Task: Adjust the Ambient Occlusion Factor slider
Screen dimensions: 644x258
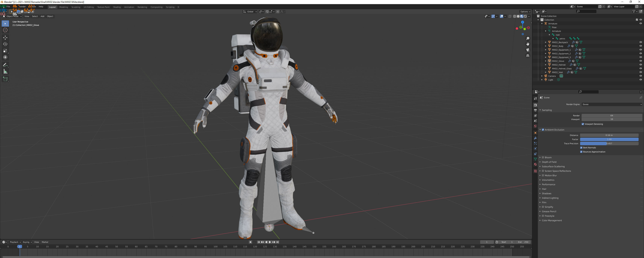Action: pyautogui.click(x=609, y=140)
